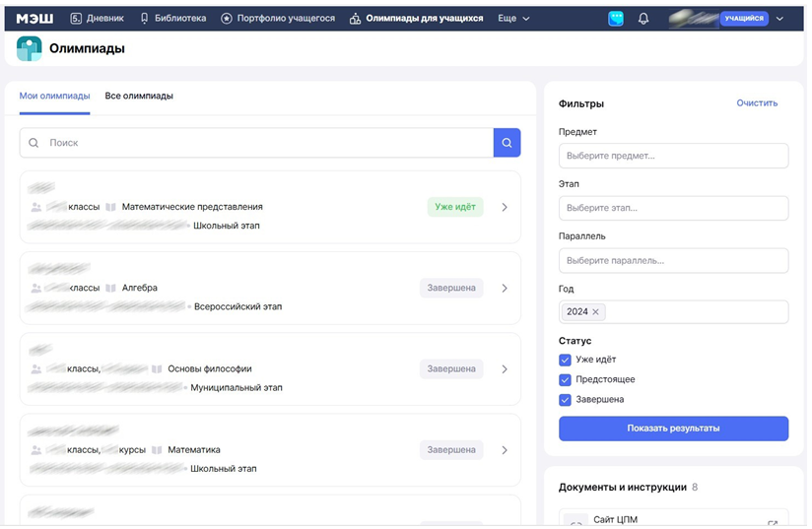Toggle the Предстоящее status checkbox
The width and height of the screenshot is (812, 529).
(565, 379)
